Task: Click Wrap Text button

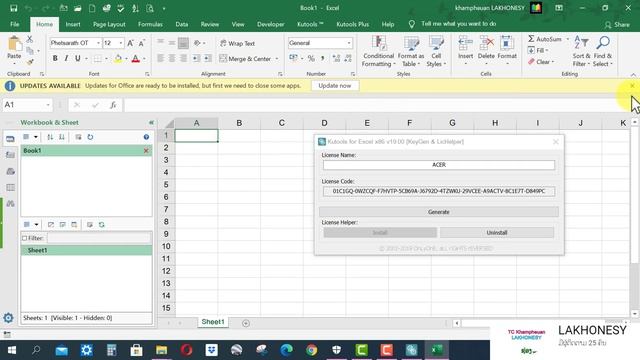Action: tap(237, 43)
